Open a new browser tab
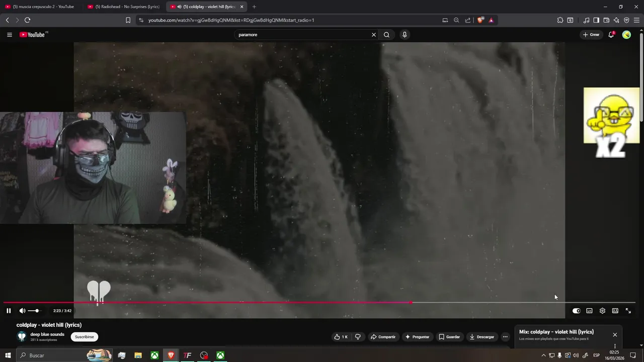The image size is (644, 362). pos(254,7)
